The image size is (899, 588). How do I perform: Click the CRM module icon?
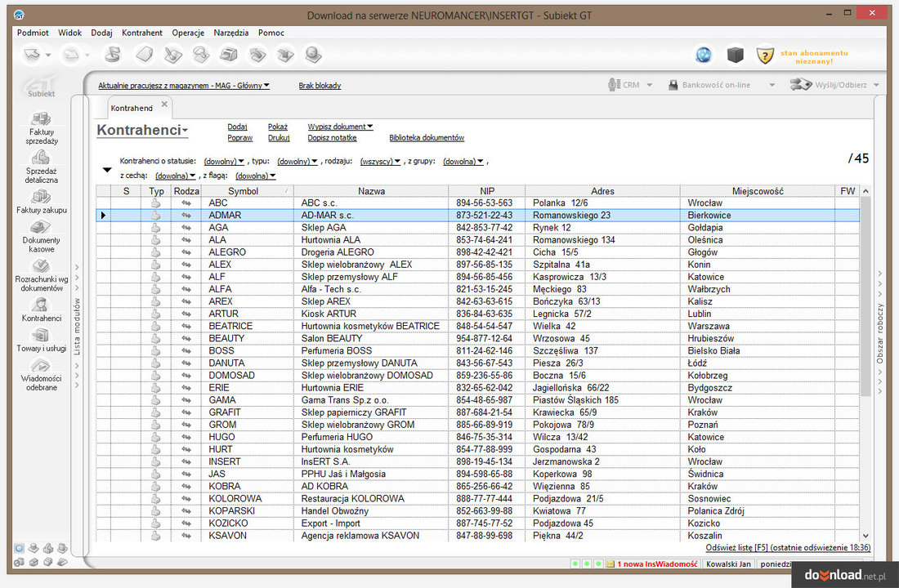[614, 85]
